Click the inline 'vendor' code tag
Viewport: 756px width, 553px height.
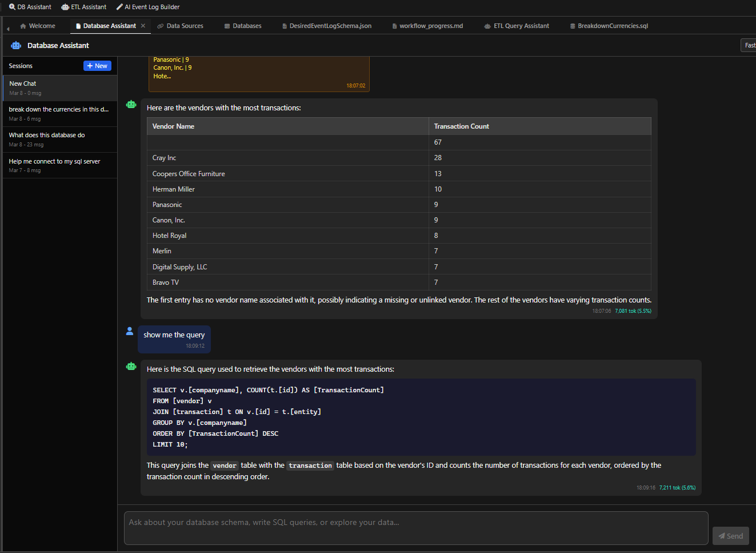pyautogui.click(x=225, y=466)
